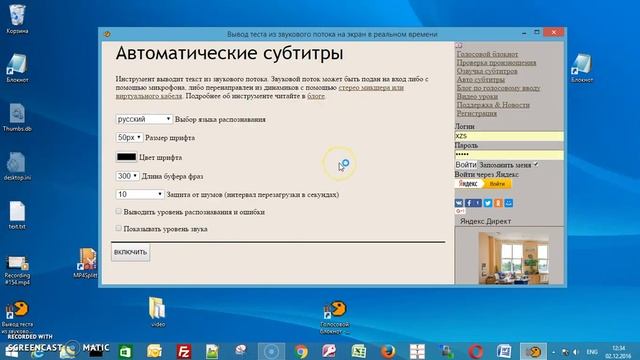The width and height of the screenshot is (640, 360).
Task: Click the Google +1 button
Action: (x=460, y=211)
